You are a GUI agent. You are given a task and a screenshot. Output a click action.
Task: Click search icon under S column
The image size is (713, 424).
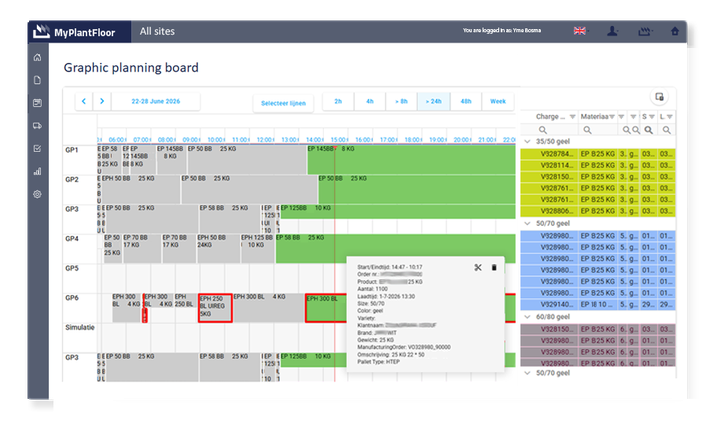648,130
